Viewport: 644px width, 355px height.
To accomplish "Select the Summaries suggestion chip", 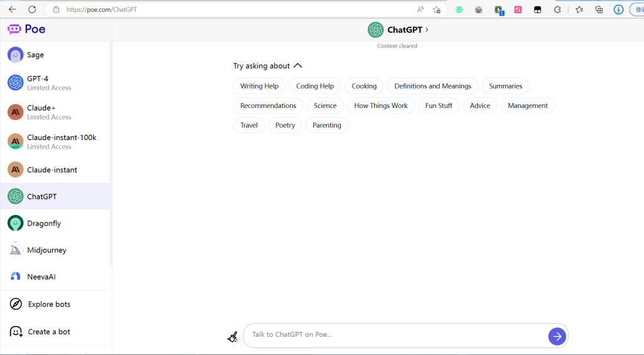I will tap(506, 86).
